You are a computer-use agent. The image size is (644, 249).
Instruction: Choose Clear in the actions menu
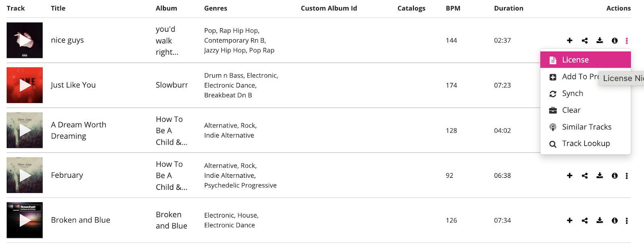click(571, 110)
